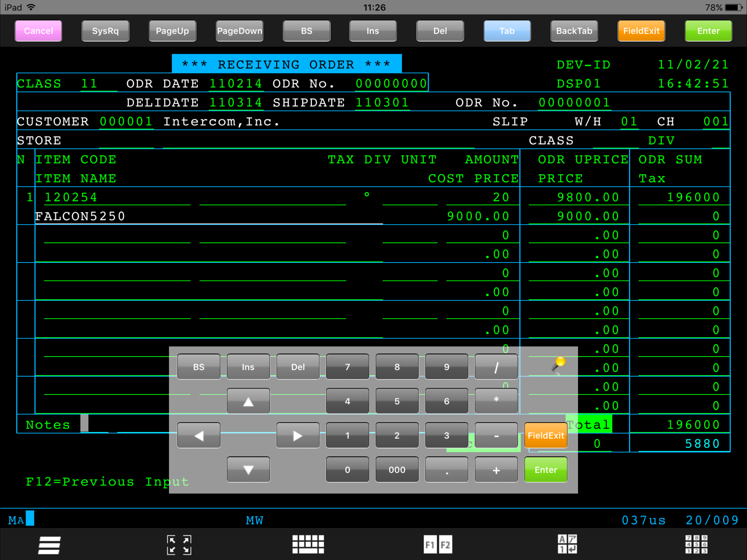Tap the fullscreen expand arrows icon
Screen dimensions: 747x560
point(179,545)
